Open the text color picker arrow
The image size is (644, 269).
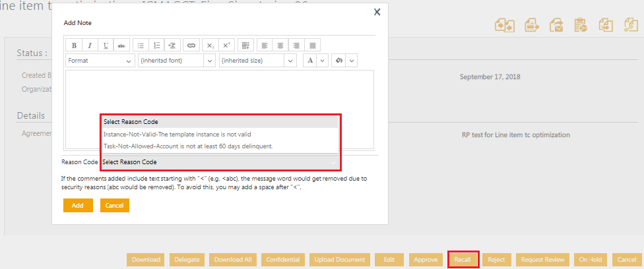(323, 61)
